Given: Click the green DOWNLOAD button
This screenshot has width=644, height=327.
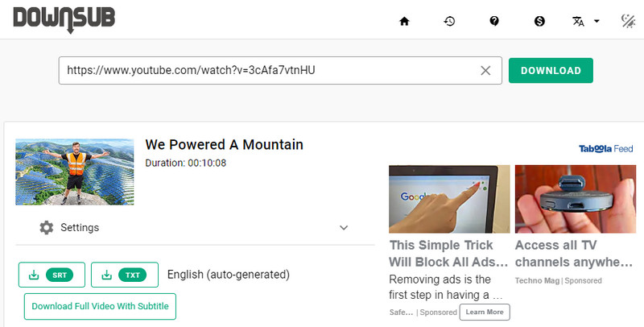Looking at the screenshot, I should 551,71.
